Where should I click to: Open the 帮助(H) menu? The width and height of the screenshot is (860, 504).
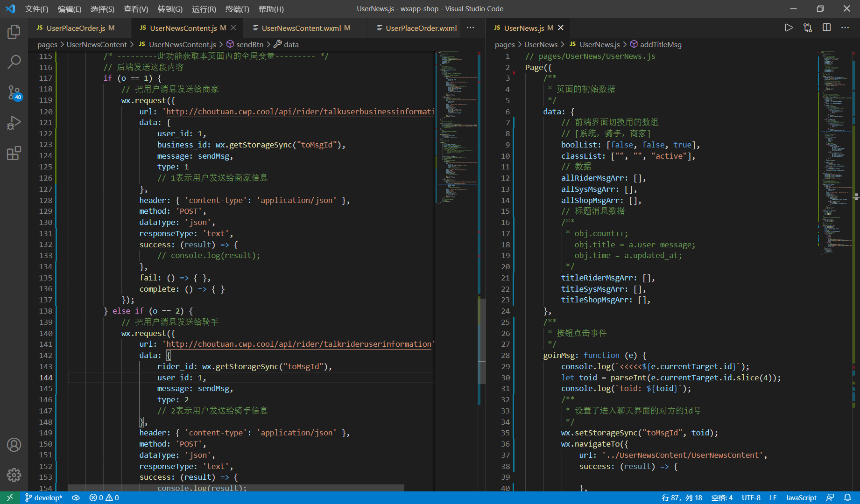[x=271, y=9]
